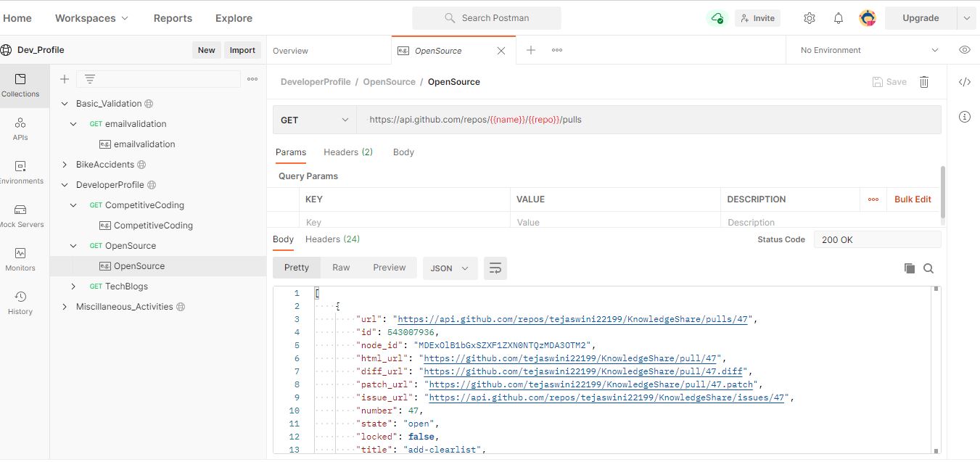980x462 pixels.
Task: Select the Preview response view
Action: [390, 268]
